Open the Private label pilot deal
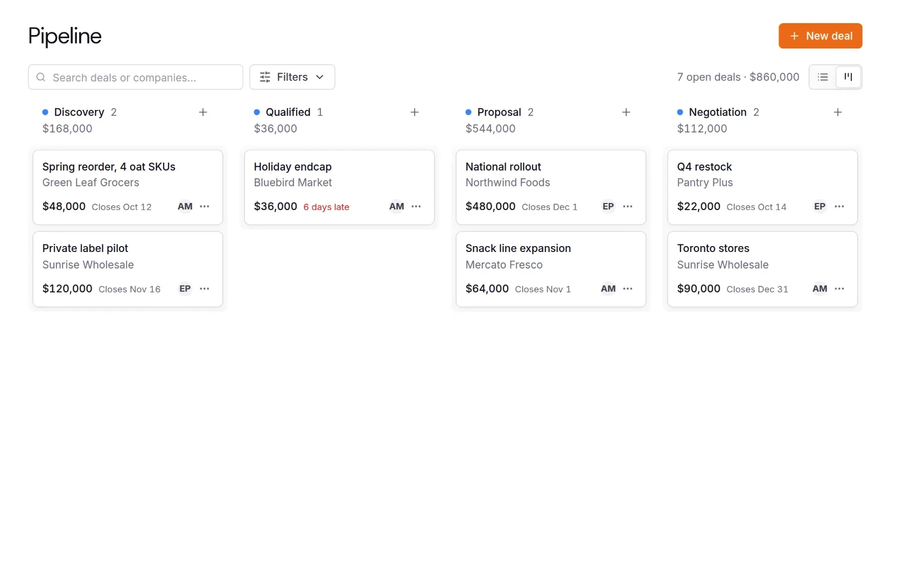This screenshot has height=588, width=898. pos(128,269)
